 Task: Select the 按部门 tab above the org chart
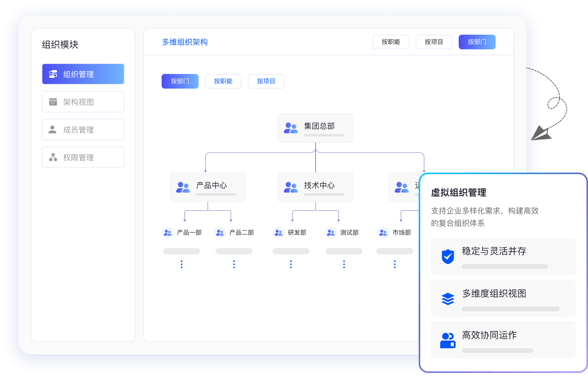180,81
